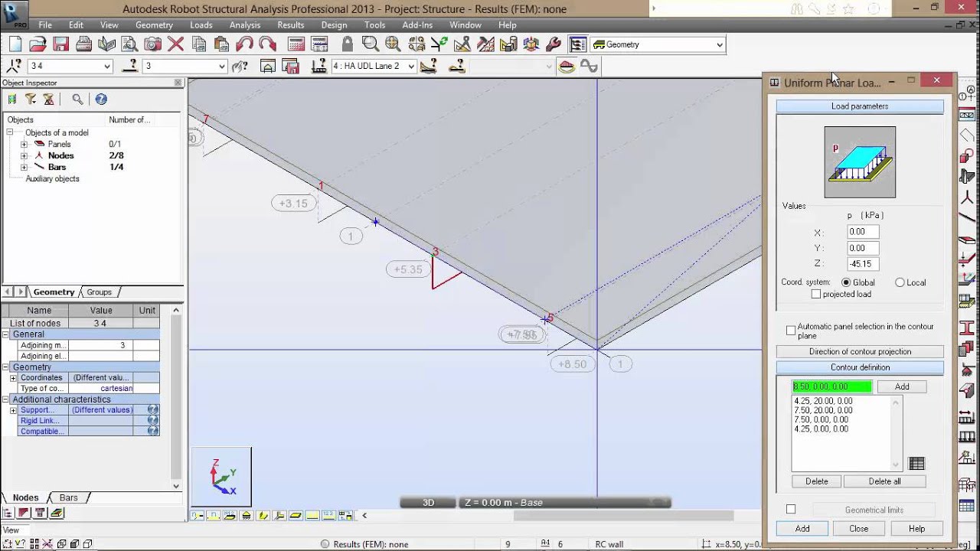Click the 3D view mode button

click(429, 503)
